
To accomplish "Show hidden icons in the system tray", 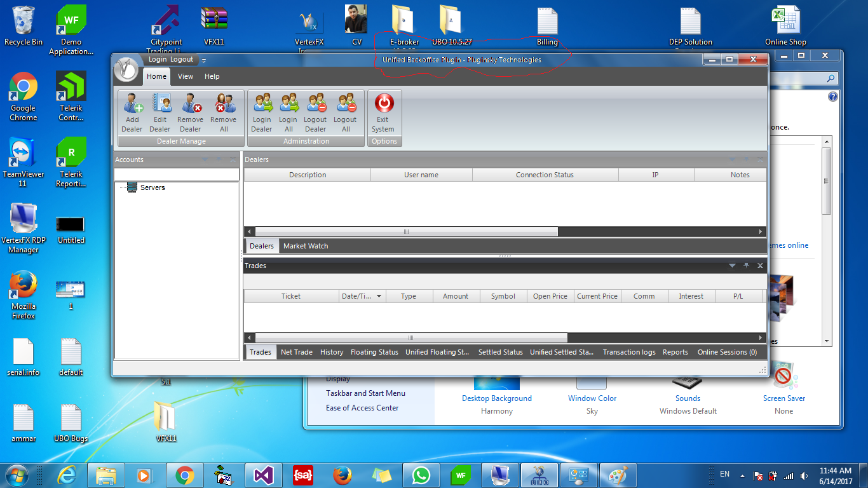I will pos(743,475).
